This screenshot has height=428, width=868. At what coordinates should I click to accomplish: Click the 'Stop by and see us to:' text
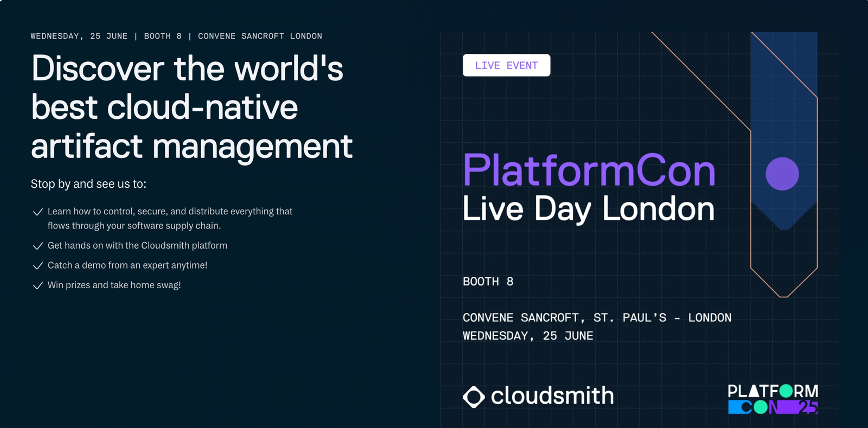tap(88, 184)
